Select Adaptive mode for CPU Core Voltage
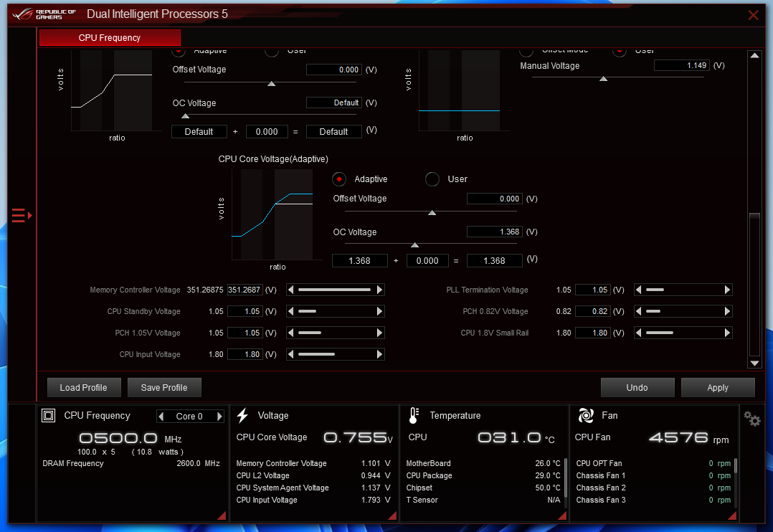773x532 pixels. pyautogui.click(x=339, y=179)
